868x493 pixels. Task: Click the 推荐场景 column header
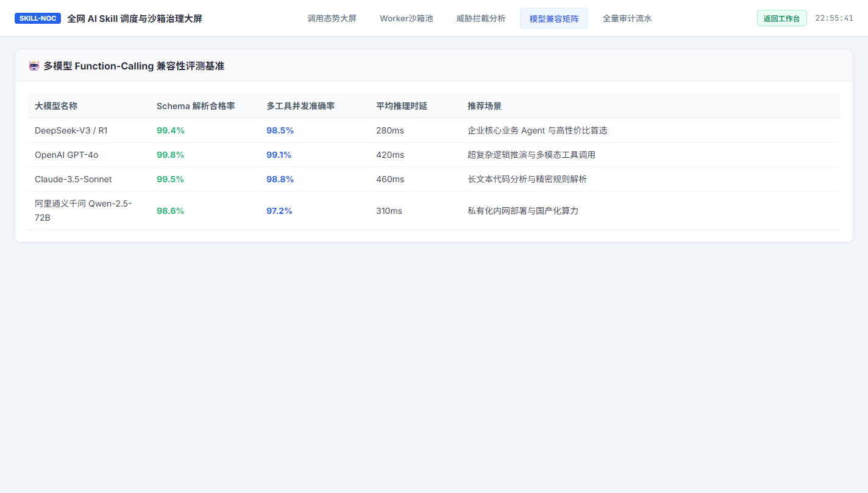pyautogui.click(x=485, y=106)
